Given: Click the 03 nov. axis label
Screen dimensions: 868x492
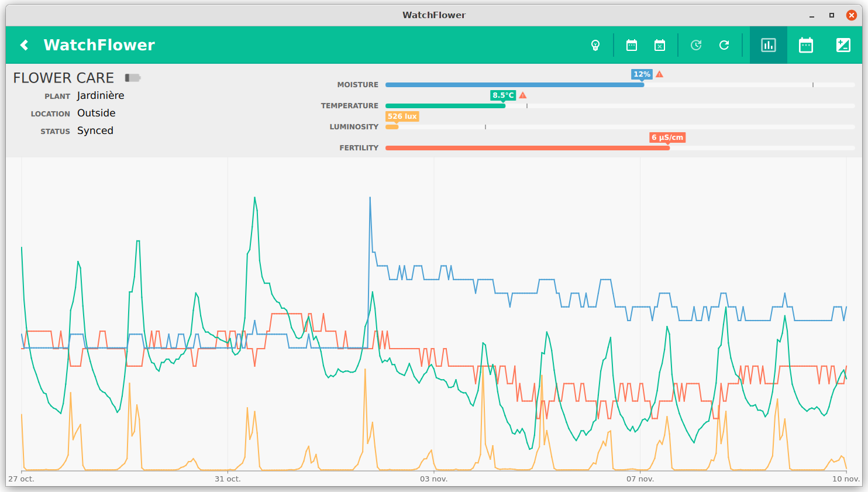Looking at the screenshot, I should (434, 479).
